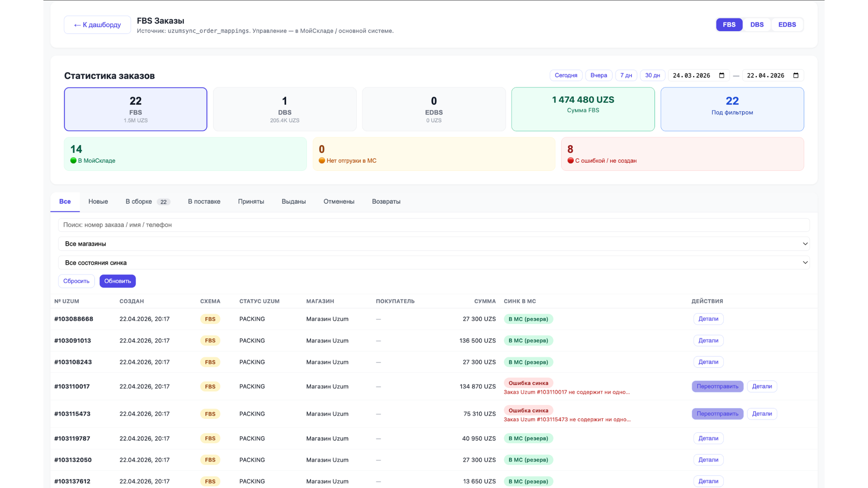868x488 pixels.
Task: Click FBS badge in order #103088668 row
Action: click(210, 319)
